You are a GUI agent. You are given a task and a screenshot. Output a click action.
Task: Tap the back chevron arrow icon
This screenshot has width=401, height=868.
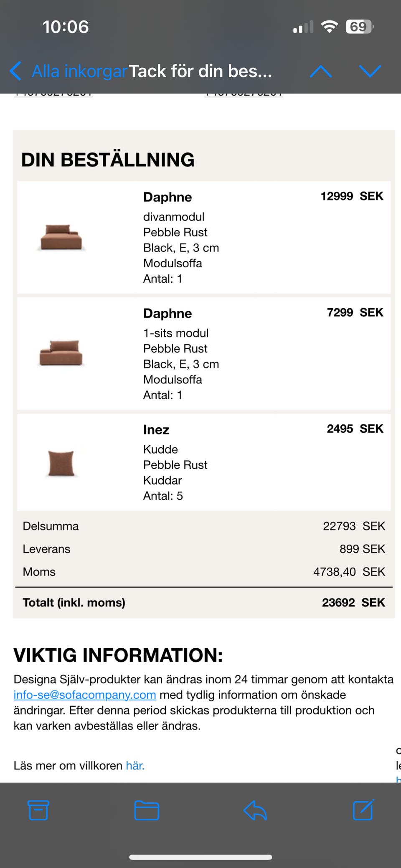coord(16,71)
